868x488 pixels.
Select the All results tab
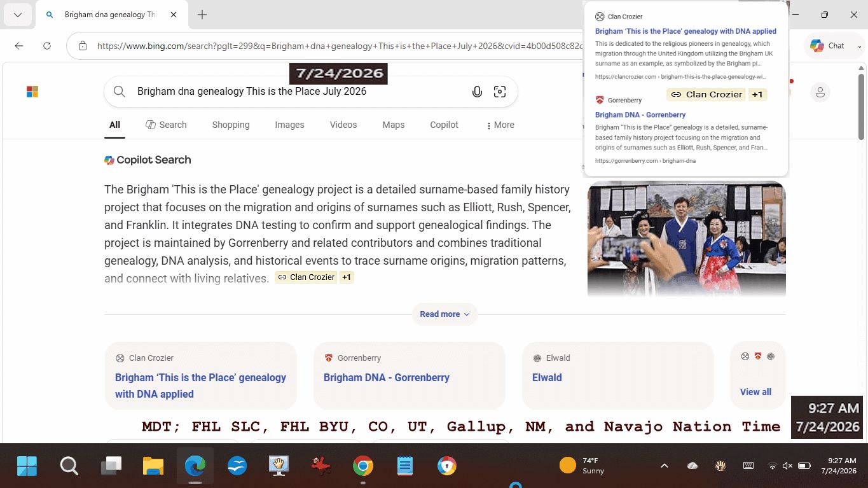coord(114,125)
